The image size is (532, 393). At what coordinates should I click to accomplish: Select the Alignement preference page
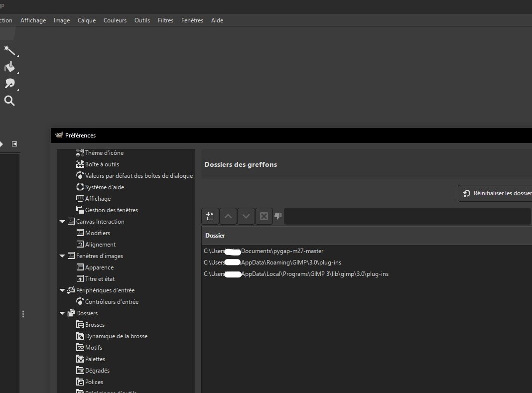click(101, 245)
